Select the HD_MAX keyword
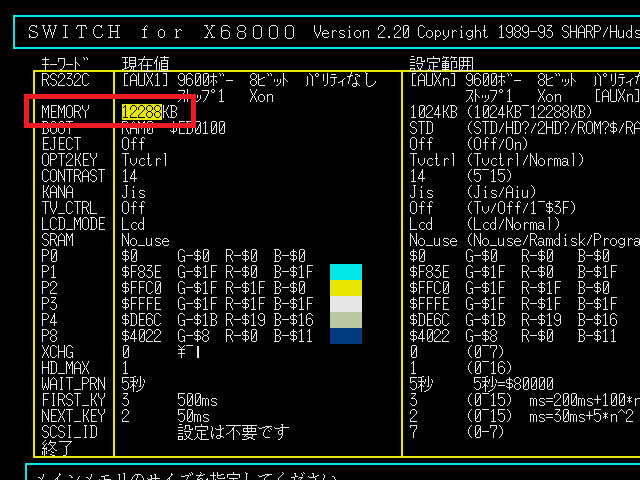640x480 pixels. point(65,368)
